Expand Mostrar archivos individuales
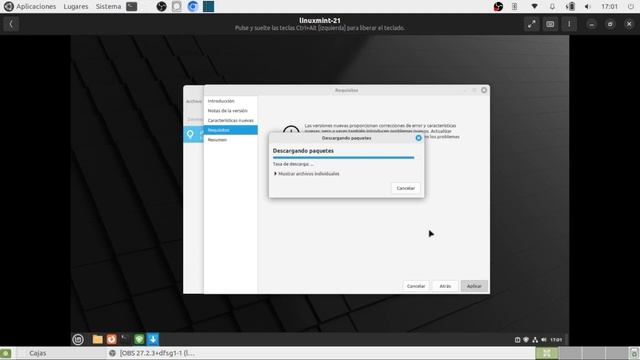 [x=307, y=174]
